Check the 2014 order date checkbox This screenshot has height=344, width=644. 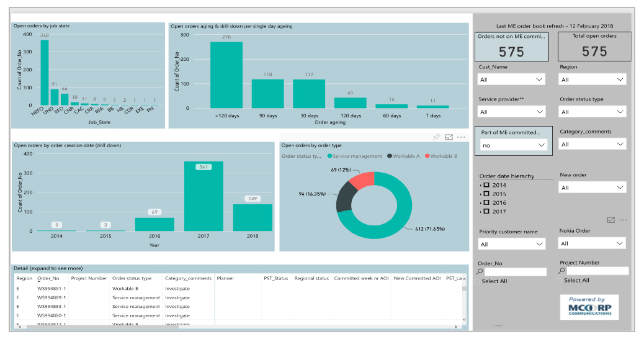487,185
